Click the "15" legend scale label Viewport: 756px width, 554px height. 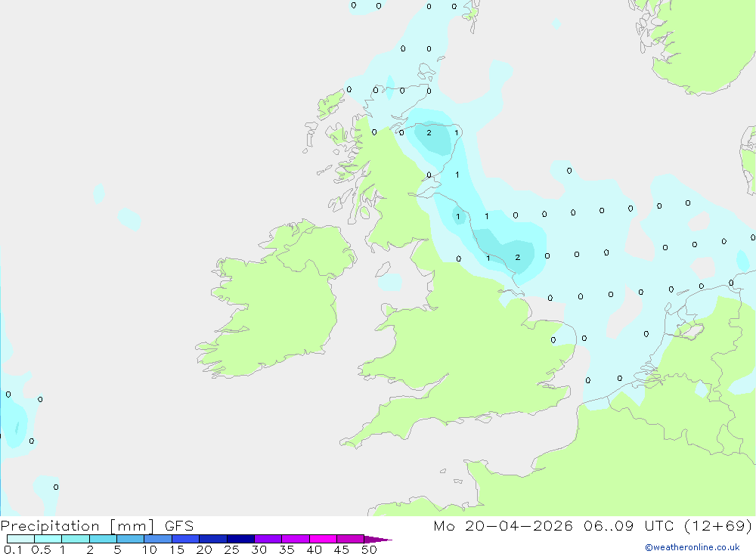click(177, 549)
